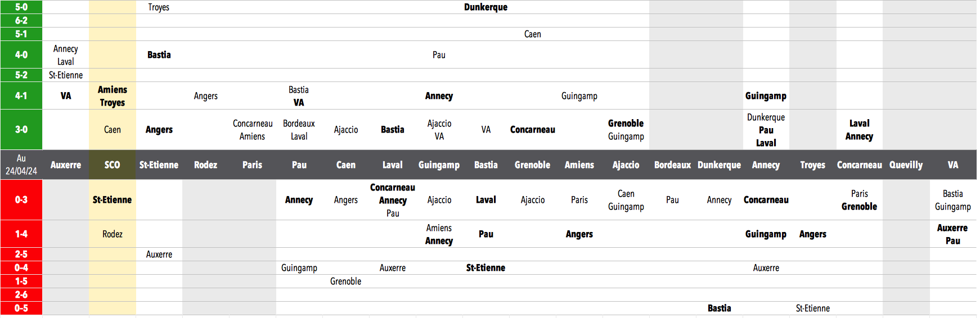Click the green 4-1 score row label
This screenshot has height=318, width=980.
tap(21, 96)
